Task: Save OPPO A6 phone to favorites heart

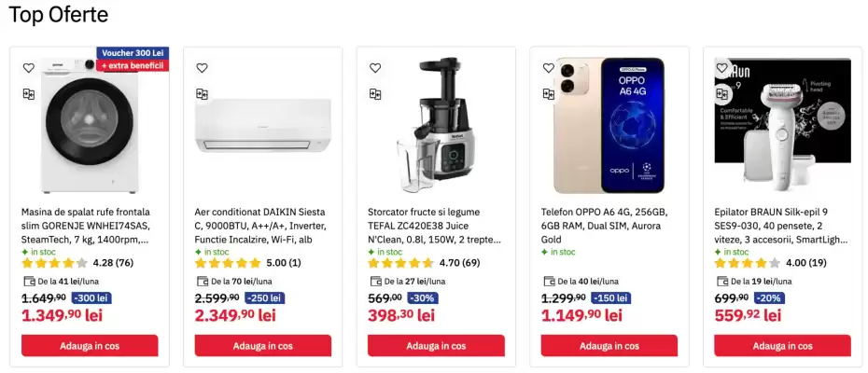Action: tap(549, 68)
